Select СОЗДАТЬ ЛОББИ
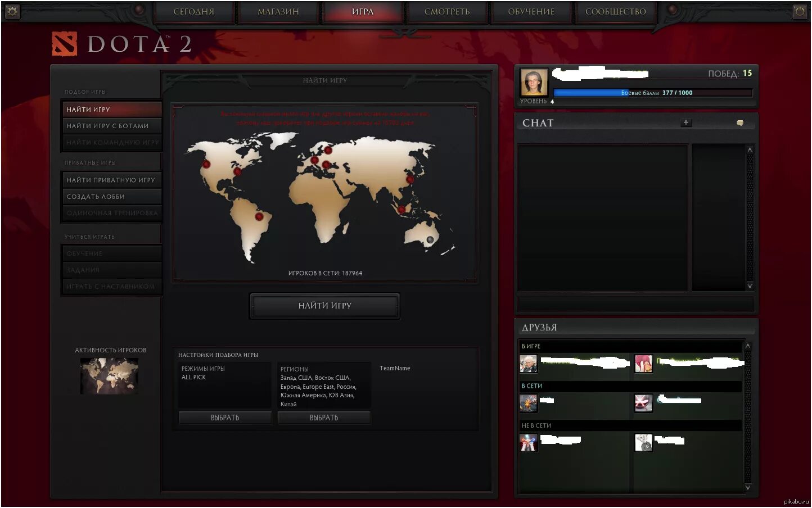 coord(111,197)
